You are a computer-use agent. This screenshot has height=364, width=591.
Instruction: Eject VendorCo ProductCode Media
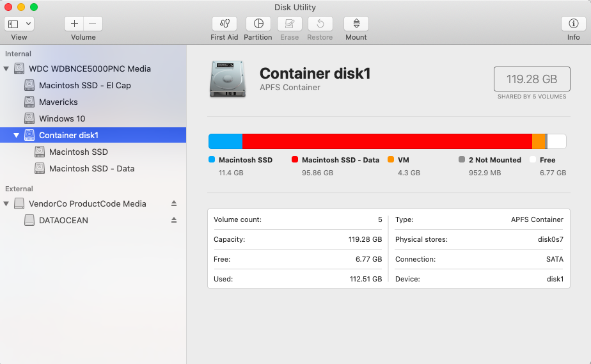tap(174, 203)
